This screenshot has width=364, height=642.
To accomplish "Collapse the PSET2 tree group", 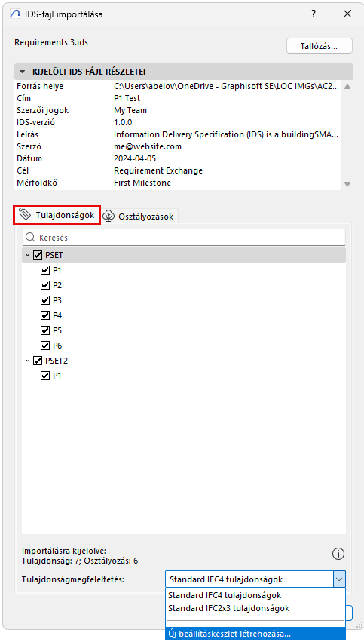I will point(27,361).
